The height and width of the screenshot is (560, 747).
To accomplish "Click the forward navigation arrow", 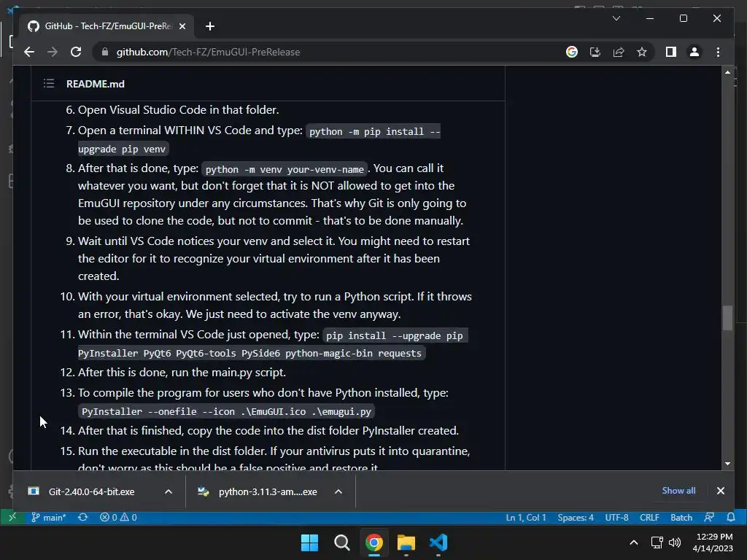I will [53, 52].
